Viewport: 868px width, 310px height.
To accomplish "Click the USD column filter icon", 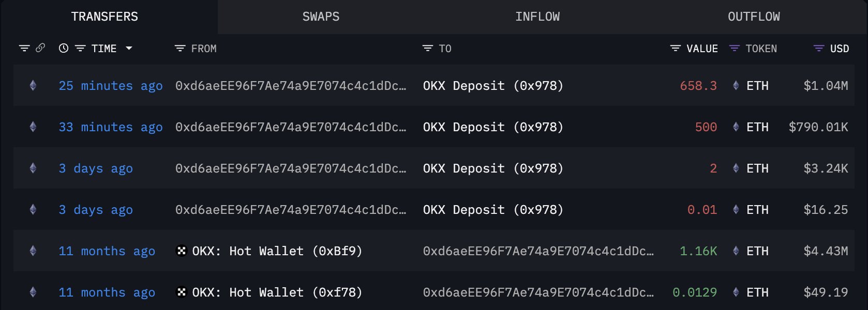I will pyautogui.click(x=819, y=48).
